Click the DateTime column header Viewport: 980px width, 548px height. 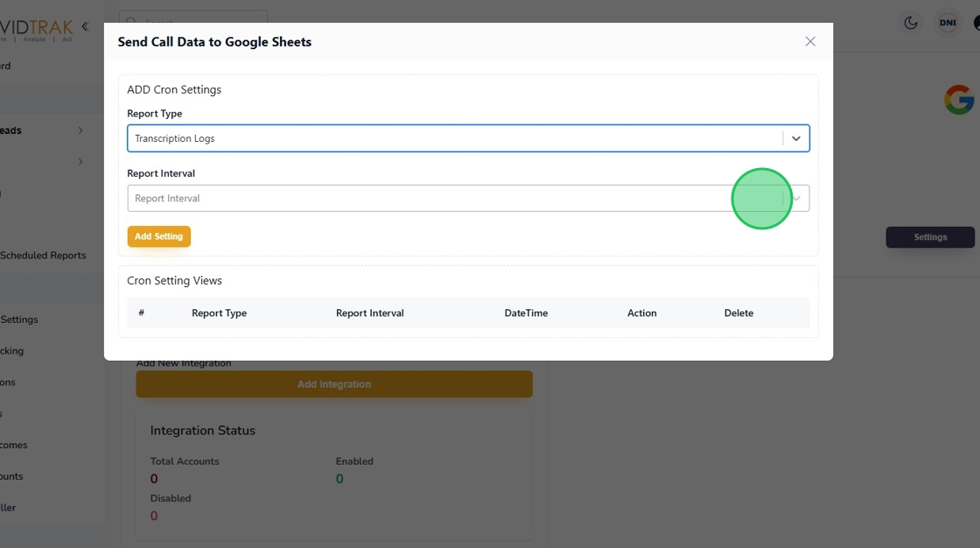(x=526, y=313)
